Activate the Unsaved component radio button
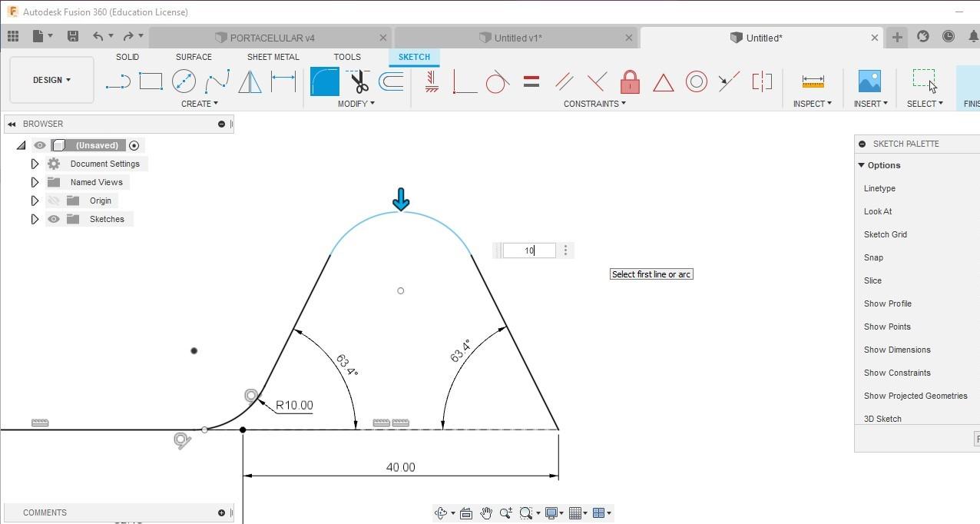This screenshot has height=524, width=980. (x=134, y=145)
